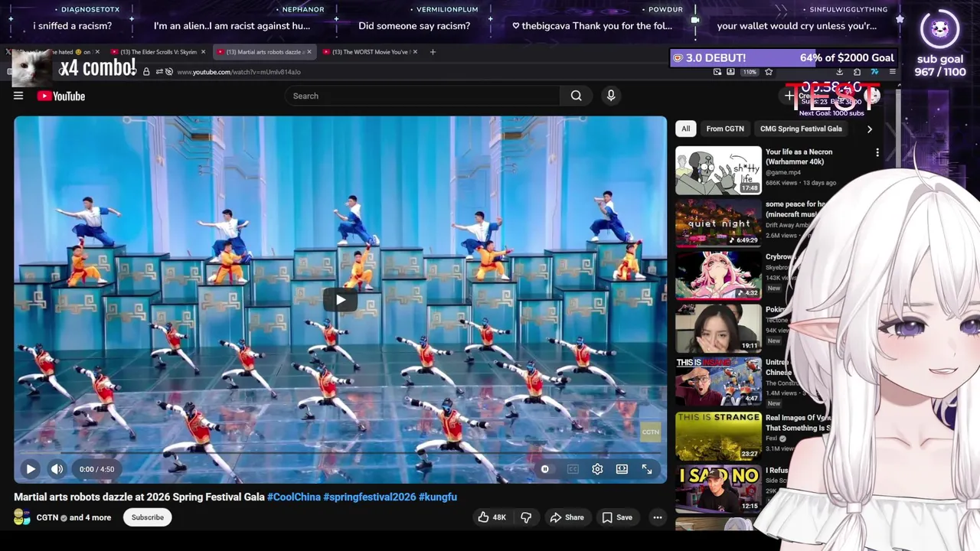Open 'Your life as a Necron' video thumbnail
980x551 pixels.
pyautogui.click(x=718, y=170)
